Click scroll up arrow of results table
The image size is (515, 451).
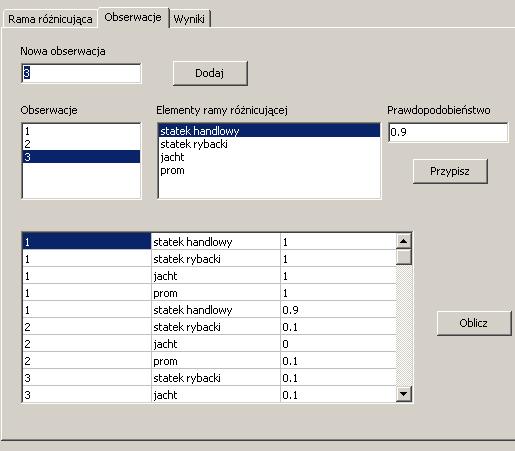click(x=404, y=241)
